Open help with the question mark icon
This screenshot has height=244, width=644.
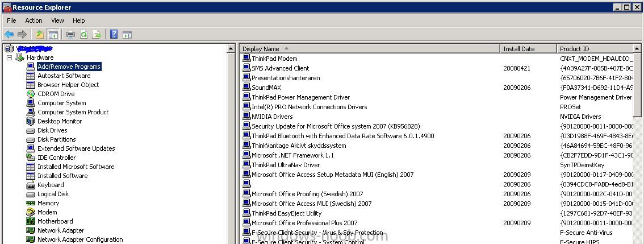click(x=114, y=35)
